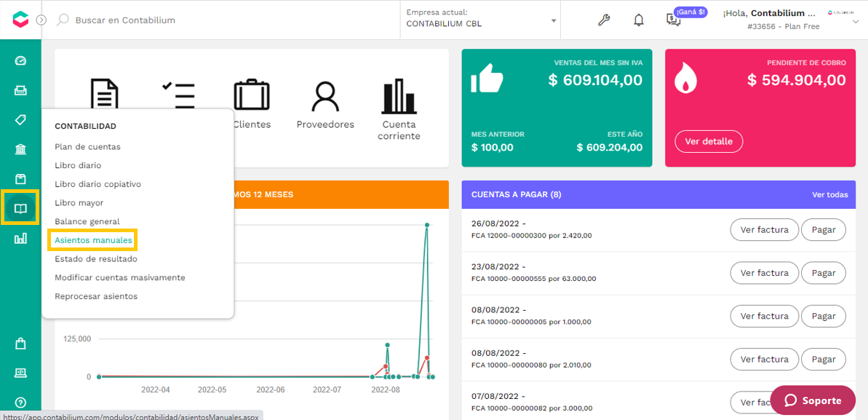Viewport: 868px width, 420px height.
Task: Select Libro diario menu item
Action: point(78,165)
